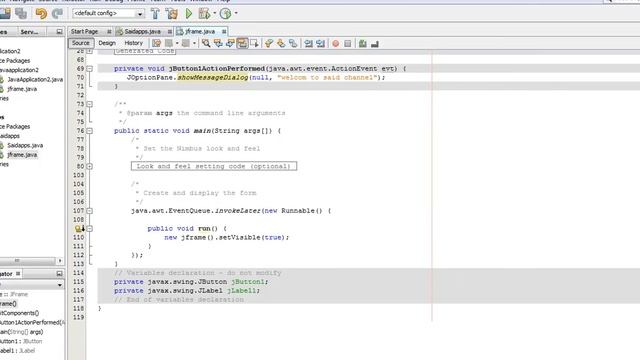Switch editor to Source view

tap(80, 43)
